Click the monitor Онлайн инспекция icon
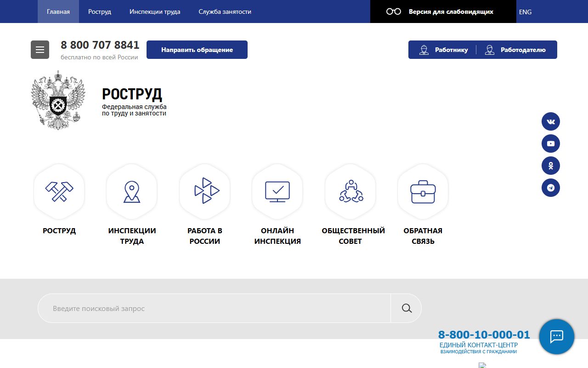588x368 pixels. coord(277,192)
